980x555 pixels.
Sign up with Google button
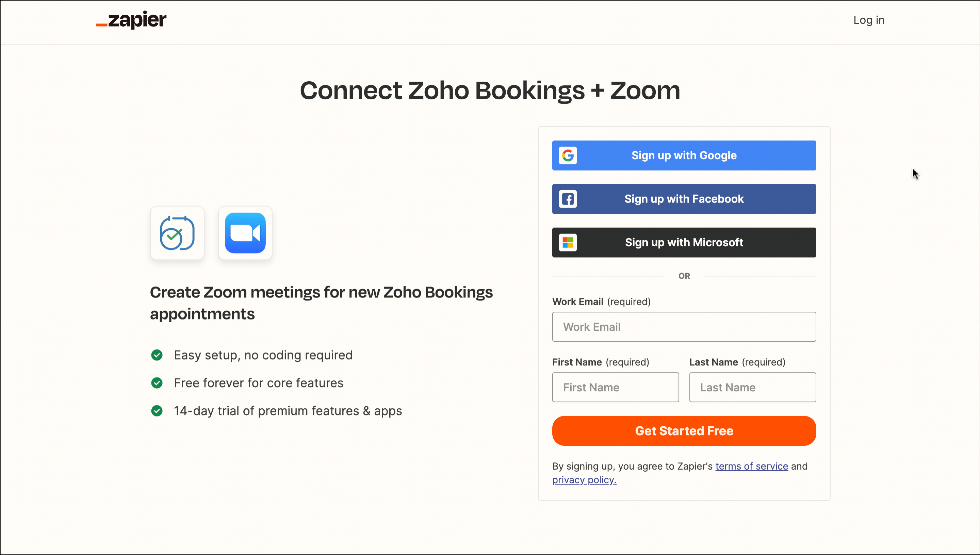pyautogui.click(x=684, y=156)
